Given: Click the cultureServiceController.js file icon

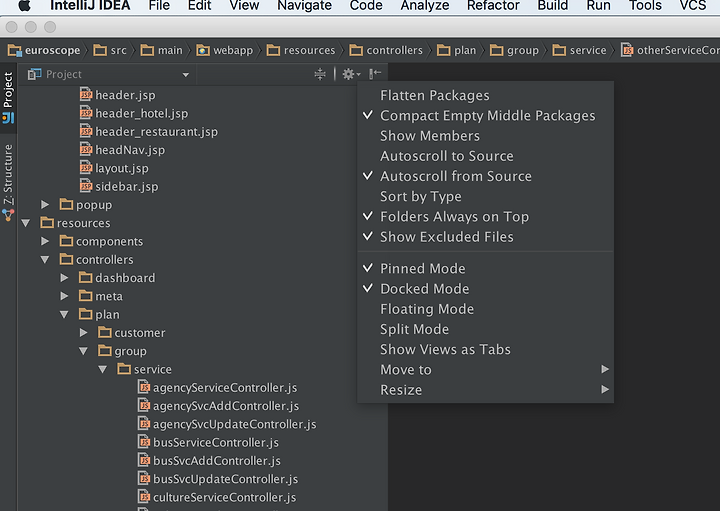Looking at the screenshot, I should 144,497.
